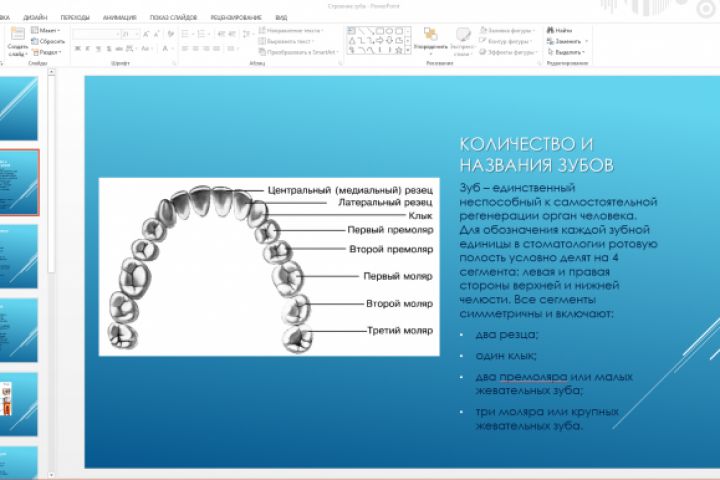Open the Абзац (Paragraph) group dialog launcher
The image size is (720, 480).
click(x=340, y=63)
